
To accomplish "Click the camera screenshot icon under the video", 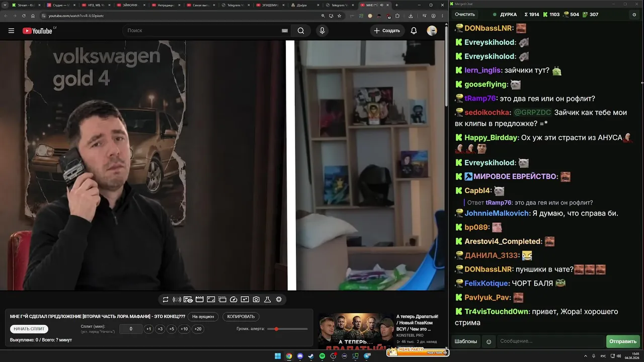I will [x=256, y=300].
